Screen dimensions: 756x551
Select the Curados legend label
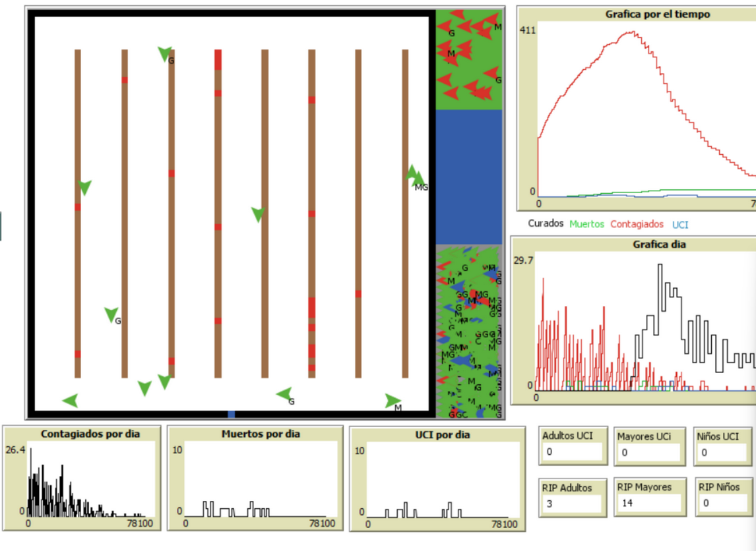[x=546, y=224]
